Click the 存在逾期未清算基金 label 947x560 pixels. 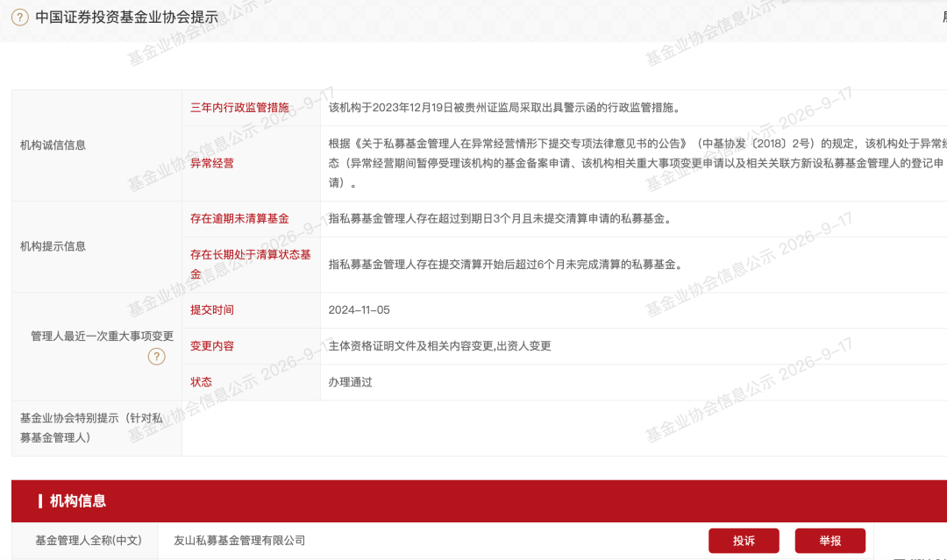pos(239,218)
